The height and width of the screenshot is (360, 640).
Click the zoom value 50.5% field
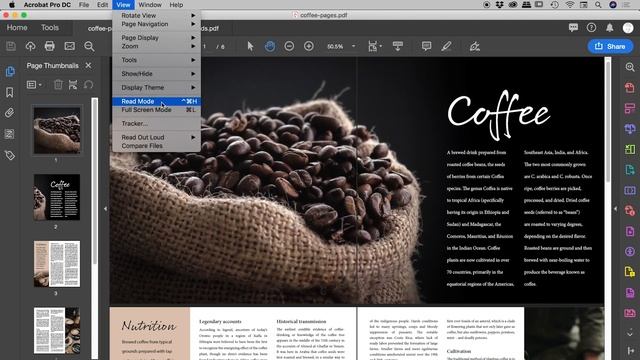tap(335, 46)
